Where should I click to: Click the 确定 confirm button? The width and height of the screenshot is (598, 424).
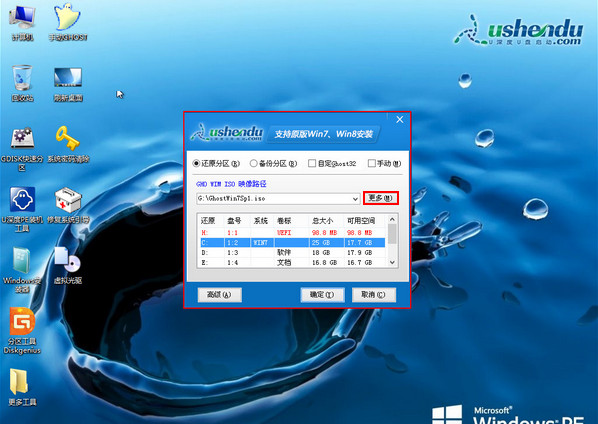pos(322,295)
